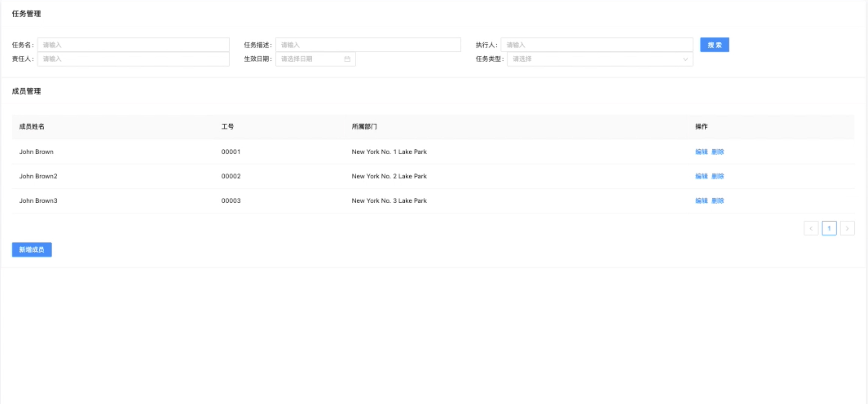
Task: Click the 搜索 search button
Action: (x=714, y=45)
